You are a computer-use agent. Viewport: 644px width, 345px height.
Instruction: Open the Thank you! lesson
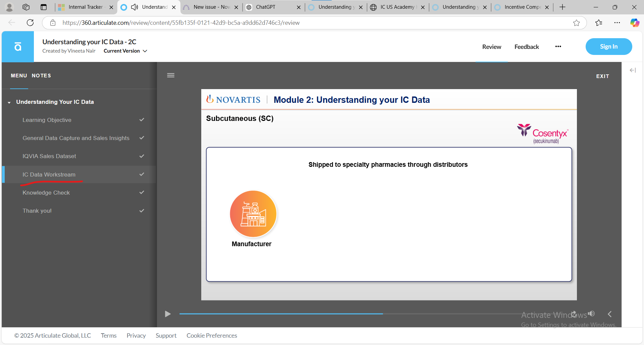(37, 211)
